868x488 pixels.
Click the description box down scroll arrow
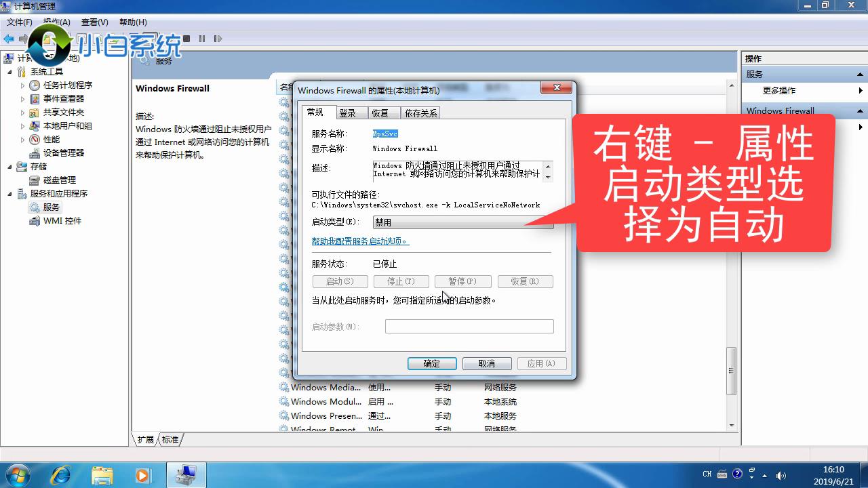(x=549, y=176)
